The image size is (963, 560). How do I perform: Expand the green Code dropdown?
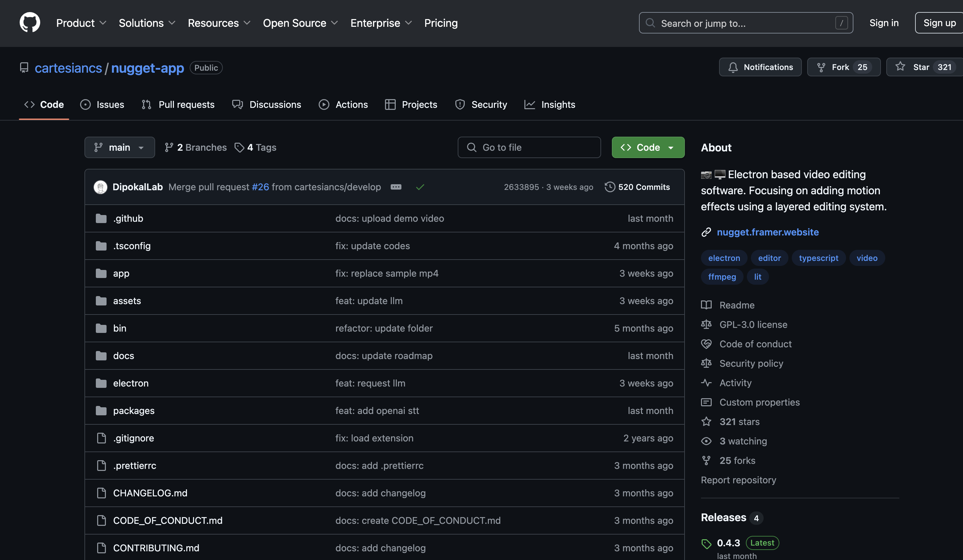648,147
